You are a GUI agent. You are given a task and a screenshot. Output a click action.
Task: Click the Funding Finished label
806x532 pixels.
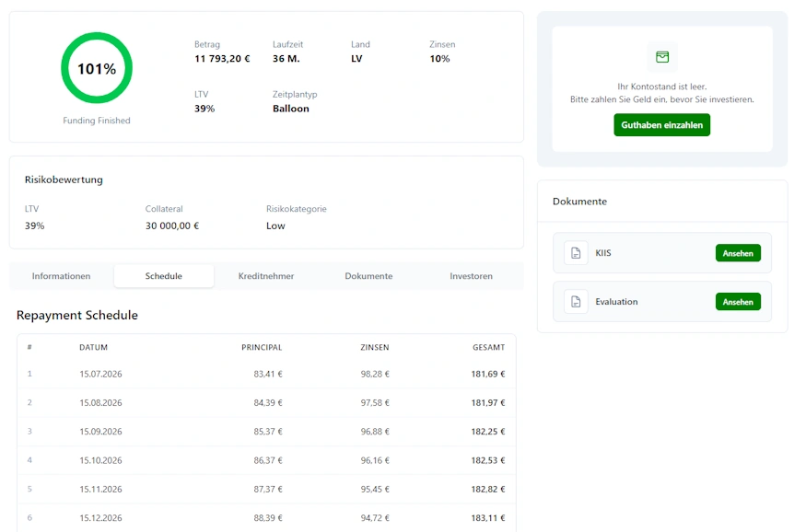97,121
